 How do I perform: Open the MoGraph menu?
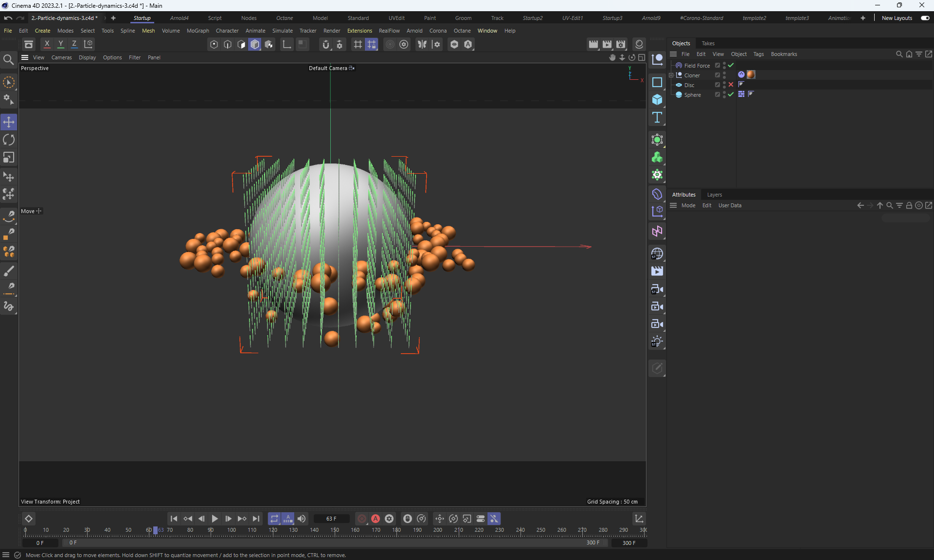click(198, 31)
